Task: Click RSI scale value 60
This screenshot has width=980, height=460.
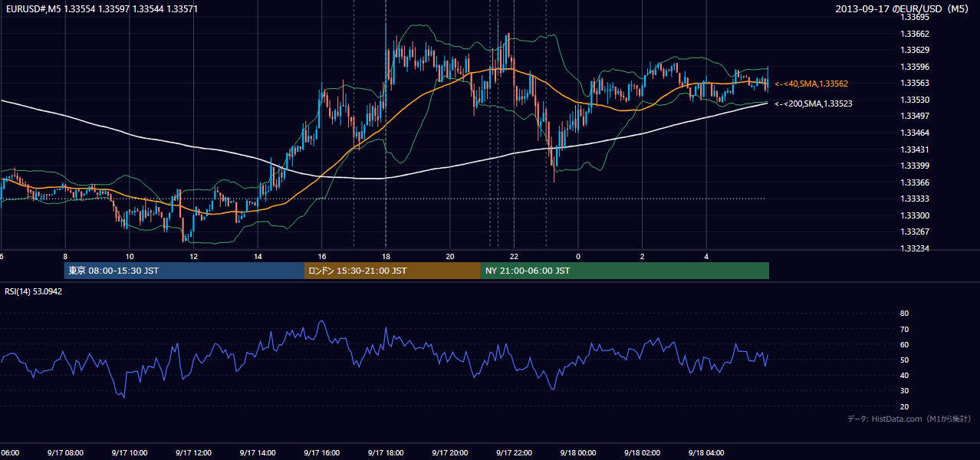Action: pyautogui.click(x=904, y=344)
